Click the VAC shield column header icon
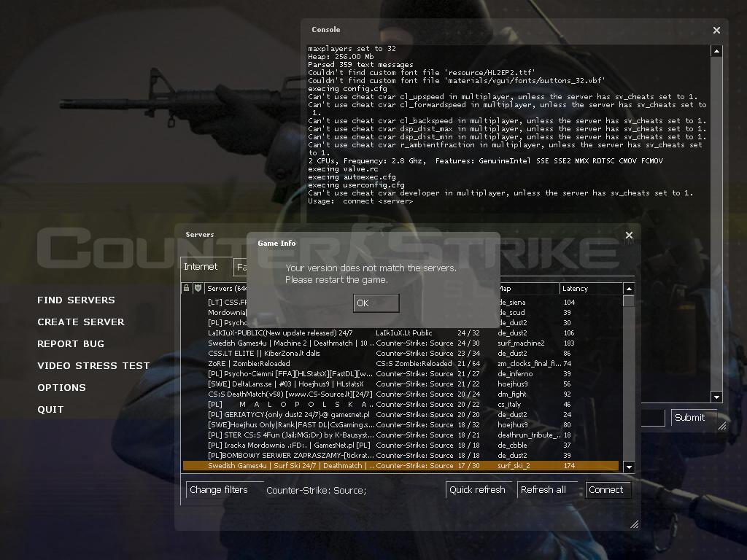Image resolution: width=747 pixels, height=560 pixels. pos(198,288)
